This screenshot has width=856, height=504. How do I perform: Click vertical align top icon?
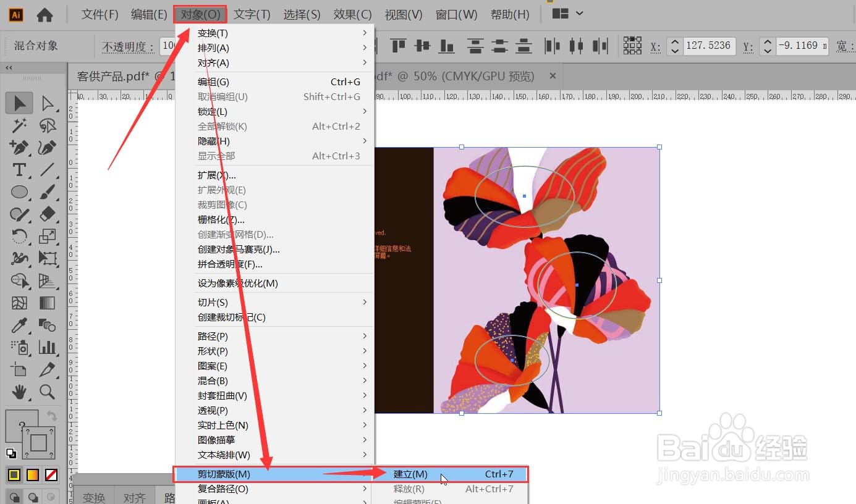pyautogui.click(x=398, y=45)
